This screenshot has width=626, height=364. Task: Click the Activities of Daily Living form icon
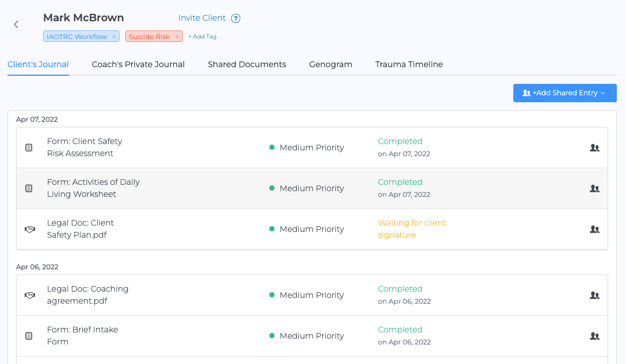pos(29,188)
